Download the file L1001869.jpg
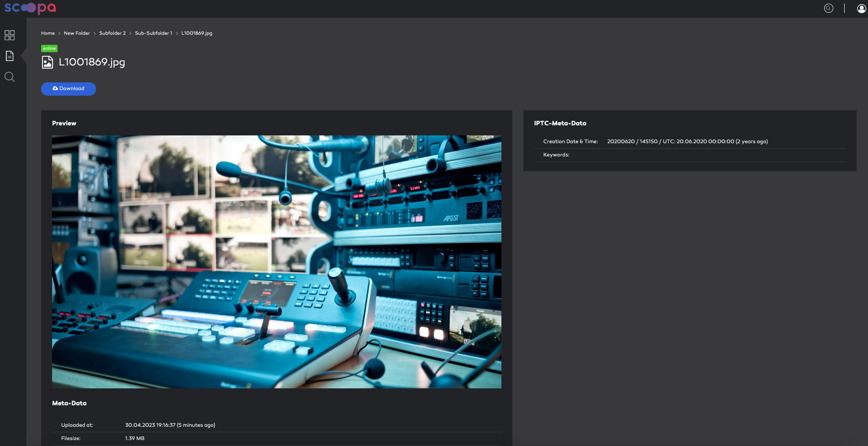The image size is (868, 446). [69, 89]
